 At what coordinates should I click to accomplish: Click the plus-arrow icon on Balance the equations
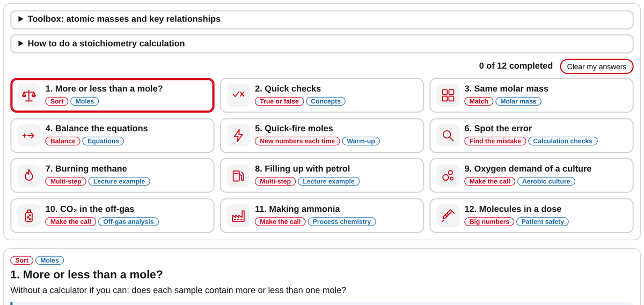pyautogui.click(x=29, y=136)
